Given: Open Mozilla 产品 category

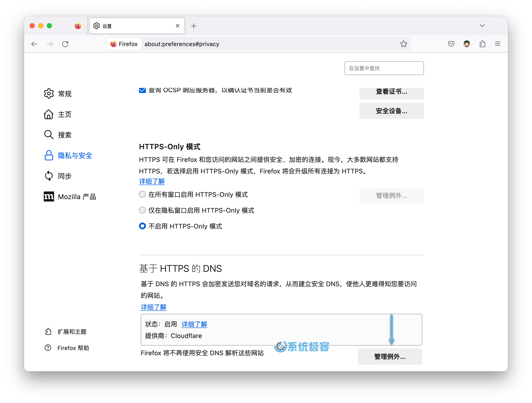Looking at the screenshot, I should 70,197.
